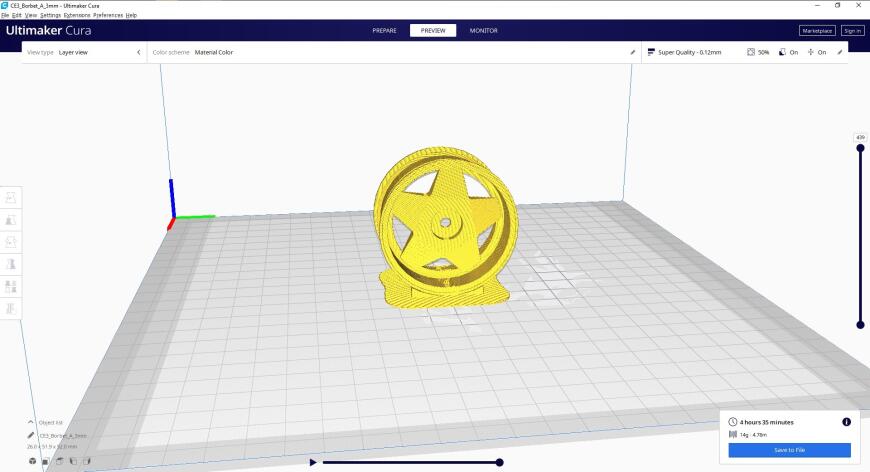Click the infill 50% icon
Screen dimensions: 870x472
(x=751, y=52)
